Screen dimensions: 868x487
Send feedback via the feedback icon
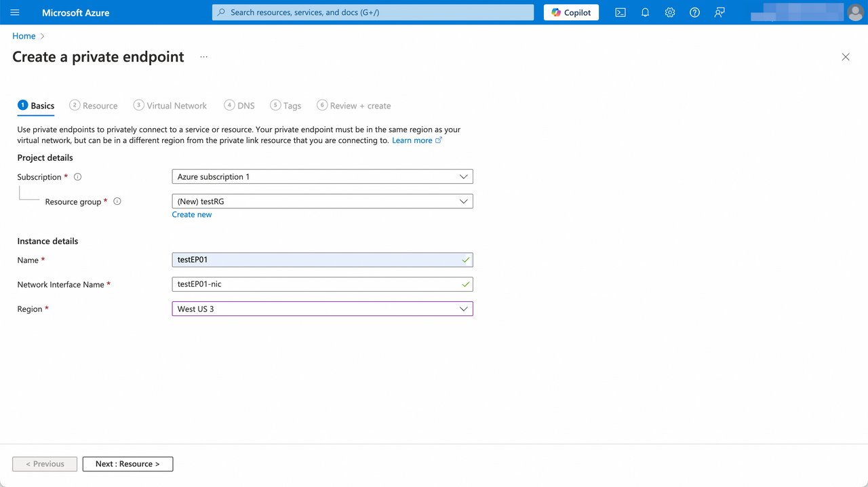click(719, 12)
